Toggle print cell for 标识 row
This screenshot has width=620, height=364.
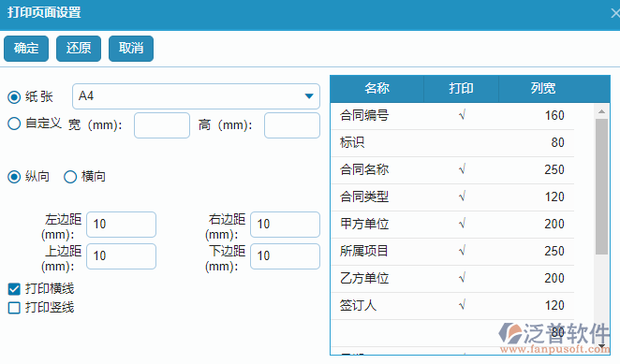[x=462, y=142]
